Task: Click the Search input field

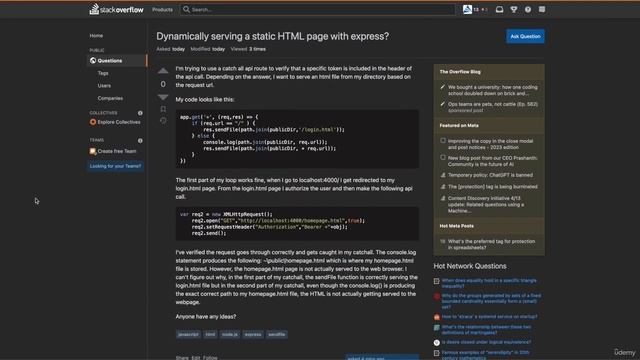Action: point(318,9)
